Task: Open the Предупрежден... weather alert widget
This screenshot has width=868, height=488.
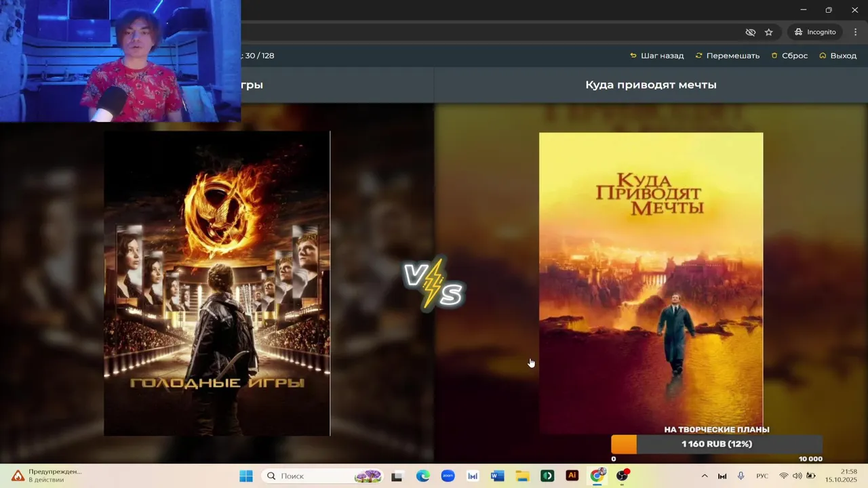Action: pyautogui.click(x=46, y=476)
